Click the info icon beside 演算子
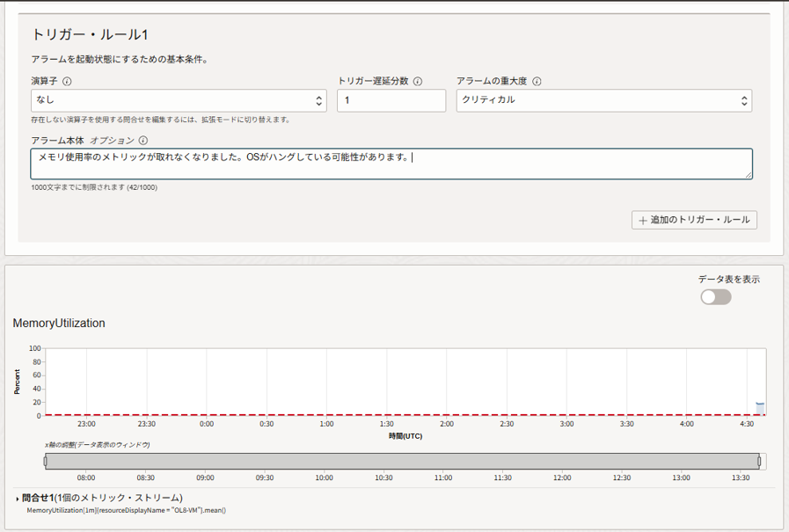 point(67,82)
